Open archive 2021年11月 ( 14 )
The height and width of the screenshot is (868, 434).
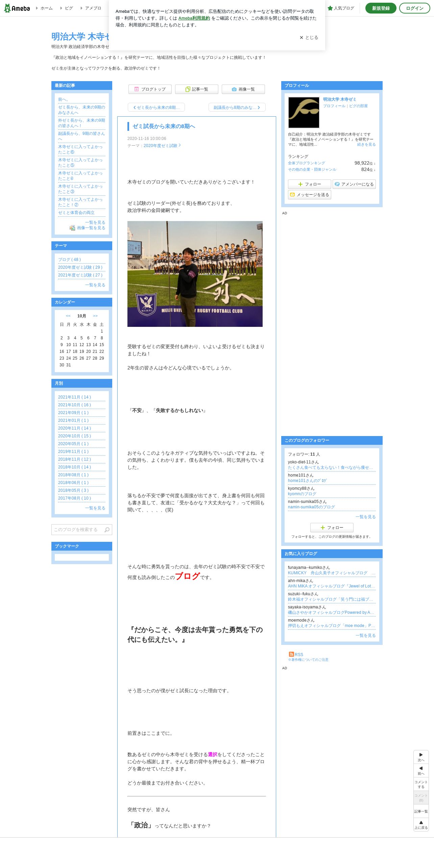75,397
